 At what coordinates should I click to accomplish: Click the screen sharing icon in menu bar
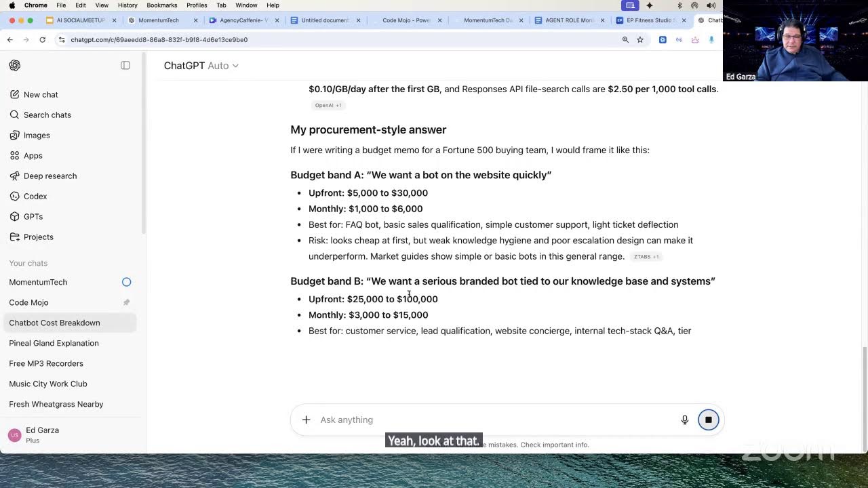click(x=631, y=5)
